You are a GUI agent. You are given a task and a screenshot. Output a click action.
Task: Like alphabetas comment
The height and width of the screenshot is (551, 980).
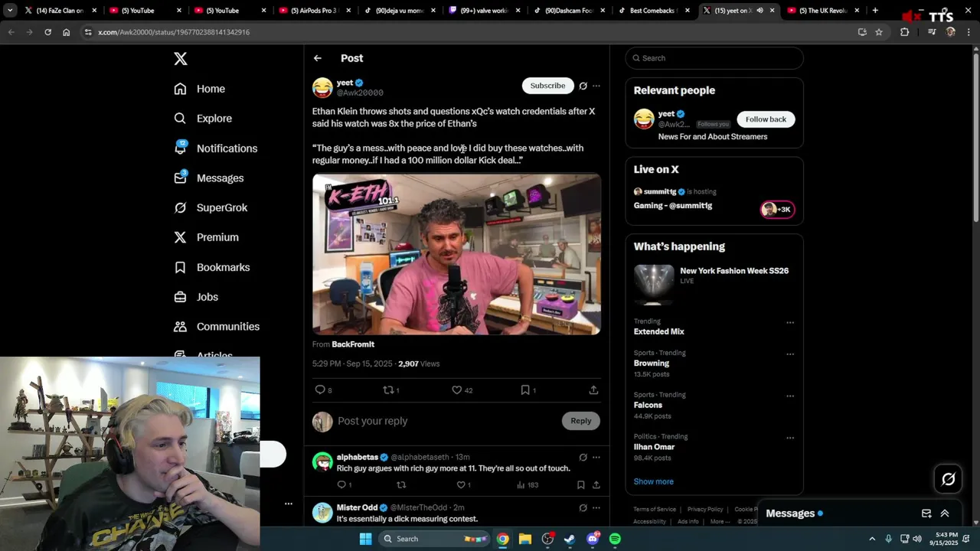(x=461, y=484)
